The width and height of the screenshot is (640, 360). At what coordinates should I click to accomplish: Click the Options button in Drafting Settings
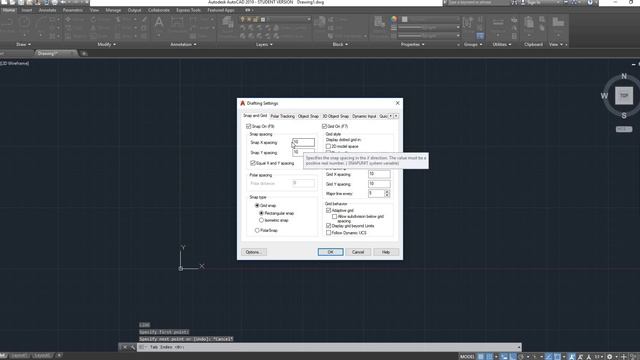pos(253,252)
